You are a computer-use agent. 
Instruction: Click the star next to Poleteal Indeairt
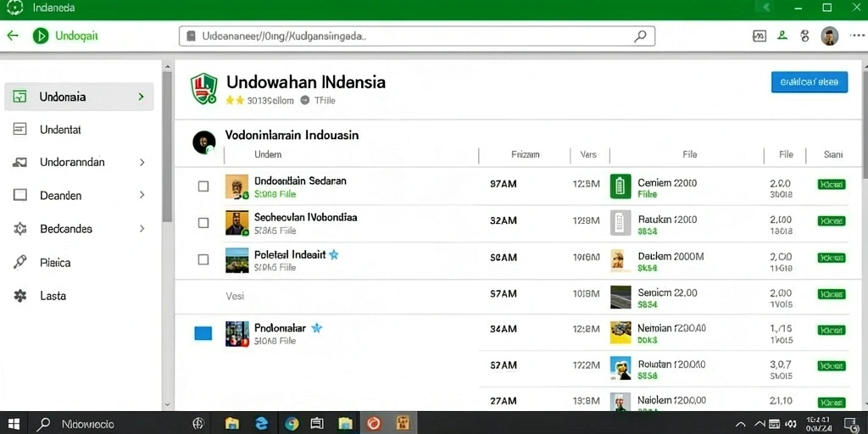[333, 254]
